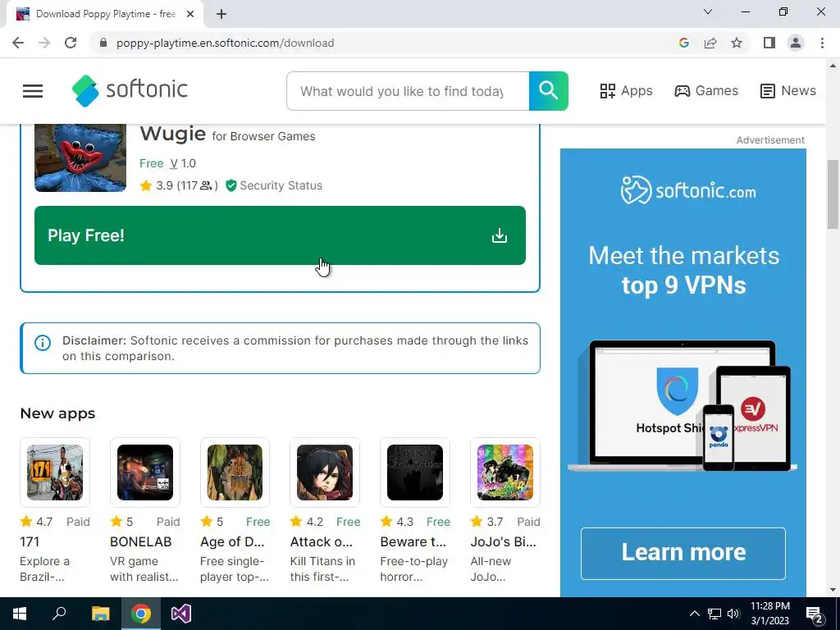Click the share page icon
The image size is (840, 630).
710,43
